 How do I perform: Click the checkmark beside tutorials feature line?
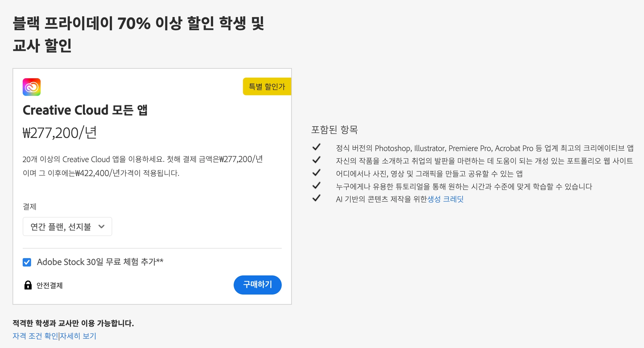(x=316, y=185)
